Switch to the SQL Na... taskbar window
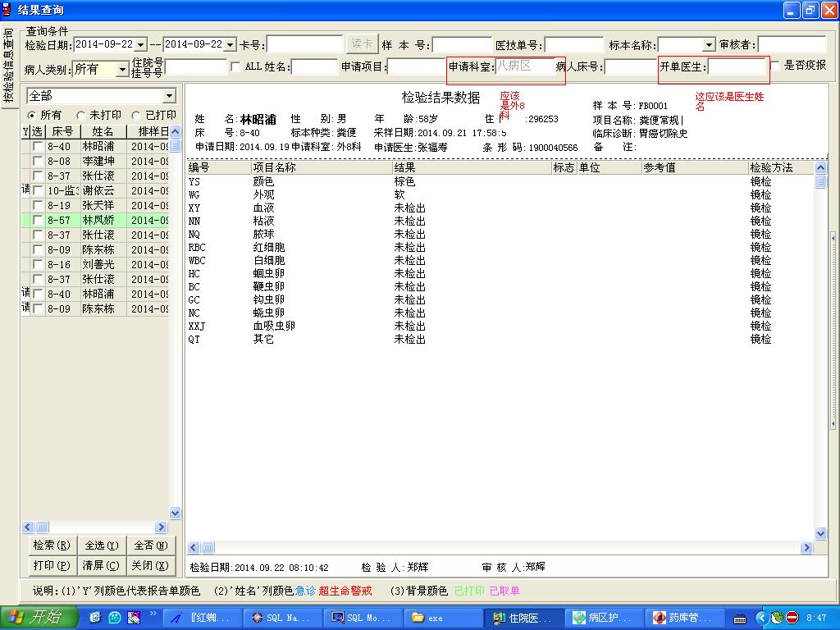 (282, 618)
